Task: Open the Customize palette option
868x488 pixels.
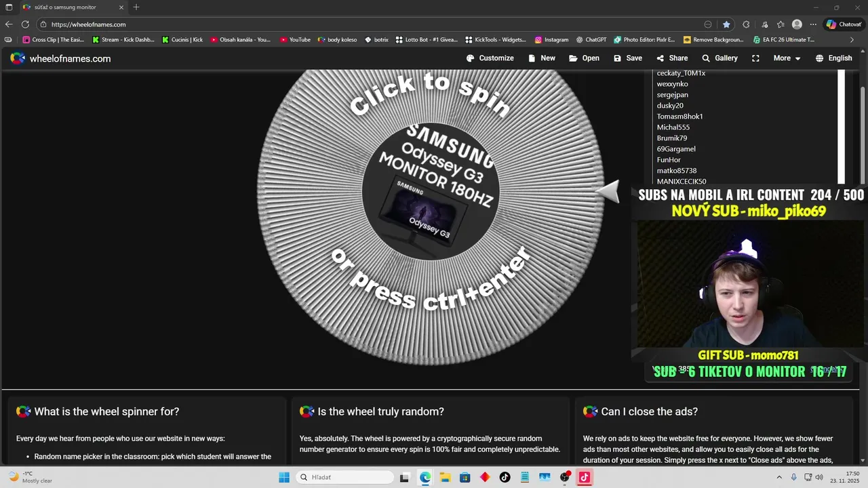Action: pos(490,58)
